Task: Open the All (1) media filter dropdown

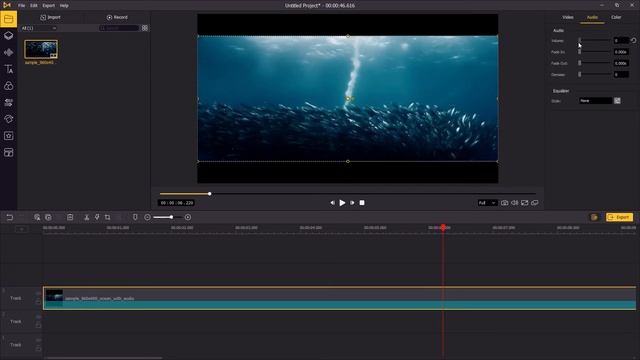Action: pos(39,28)
